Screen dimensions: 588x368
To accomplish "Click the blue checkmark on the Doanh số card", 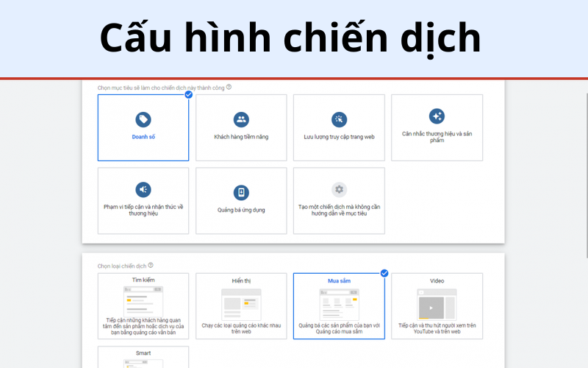I will point(189,95).
